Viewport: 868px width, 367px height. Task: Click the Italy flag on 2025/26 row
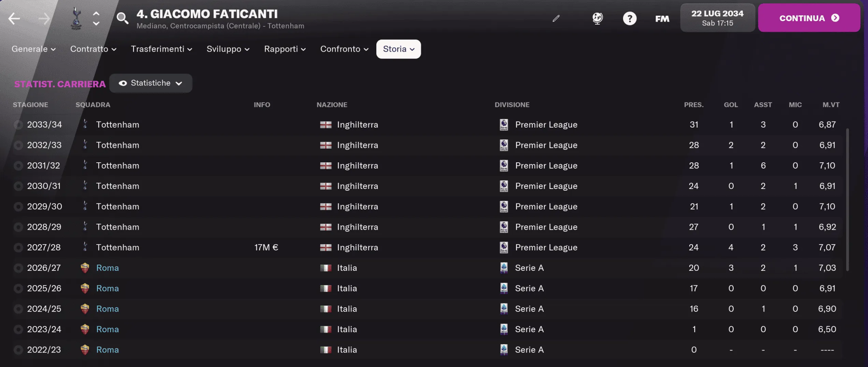coord(326,288)
